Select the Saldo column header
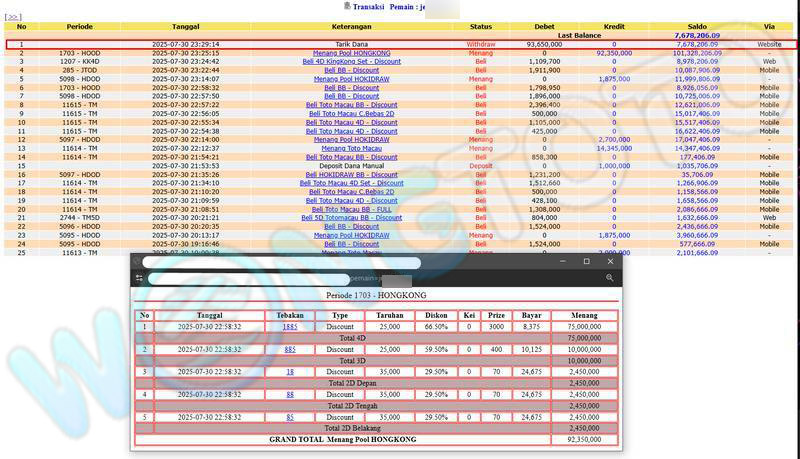The image size is (800, 459). click(x=697, y=27)
